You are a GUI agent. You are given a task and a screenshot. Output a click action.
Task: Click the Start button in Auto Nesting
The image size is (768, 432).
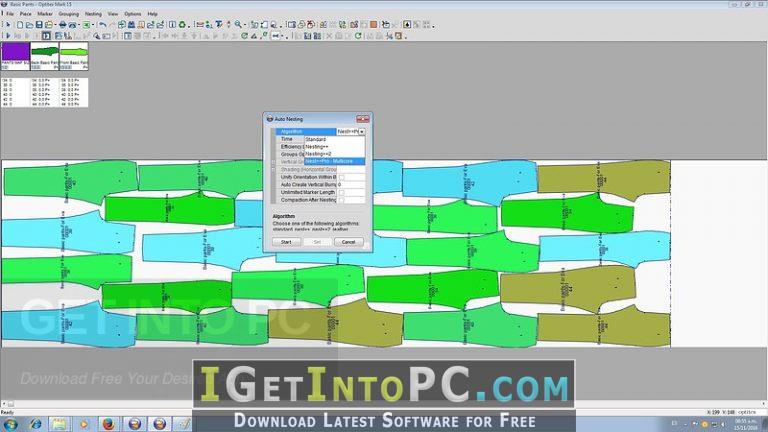286,242
